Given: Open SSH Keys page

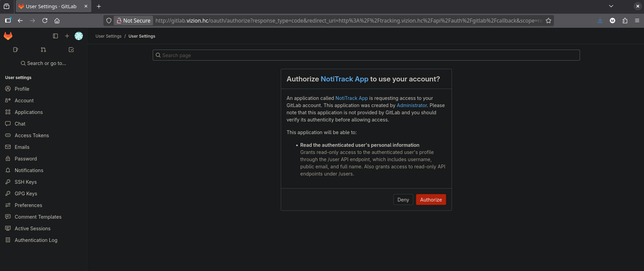Looking at the screenshot, I should point(43,182).
